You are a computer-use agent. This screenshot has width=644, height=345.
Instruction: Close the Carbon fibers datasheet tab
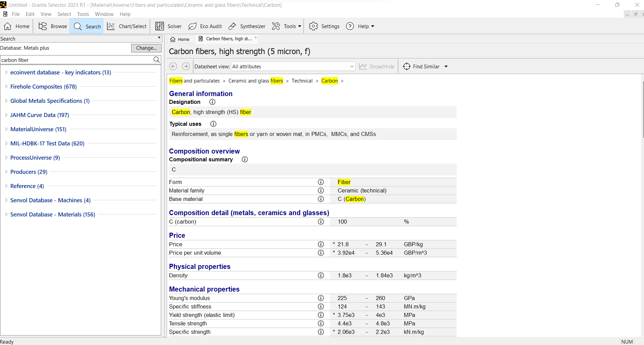[x=256, y=38]
